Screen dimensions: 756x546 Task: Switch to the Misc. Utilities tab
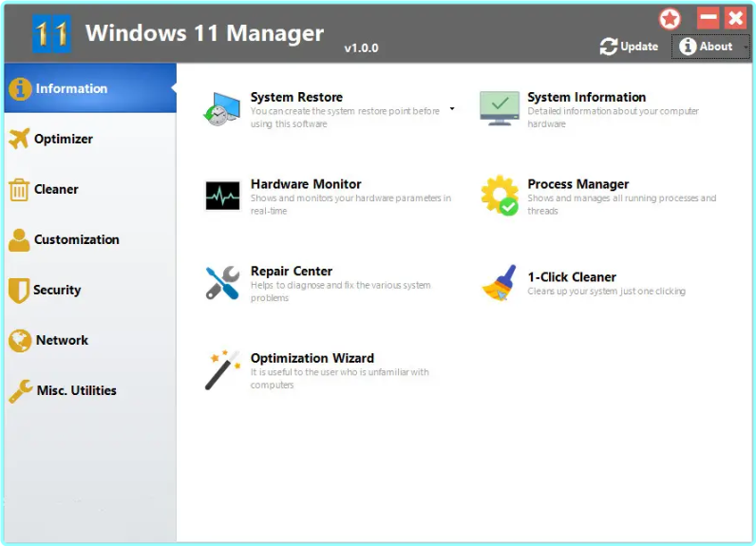pyautogui.click(x=90, y=390)
